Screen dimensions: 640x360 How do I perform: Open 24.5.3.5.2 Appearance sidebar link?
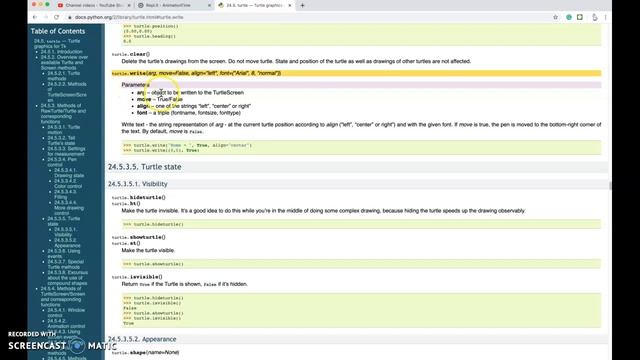tap(67, 243)
